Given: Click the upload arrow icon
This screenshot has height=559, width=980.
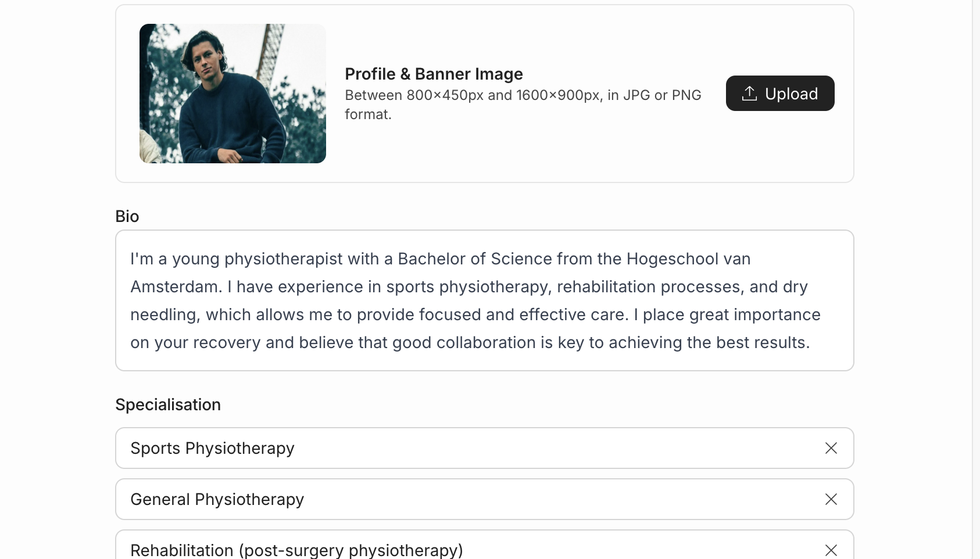Looking at the screenshot, I should click(x=749, y=94).
